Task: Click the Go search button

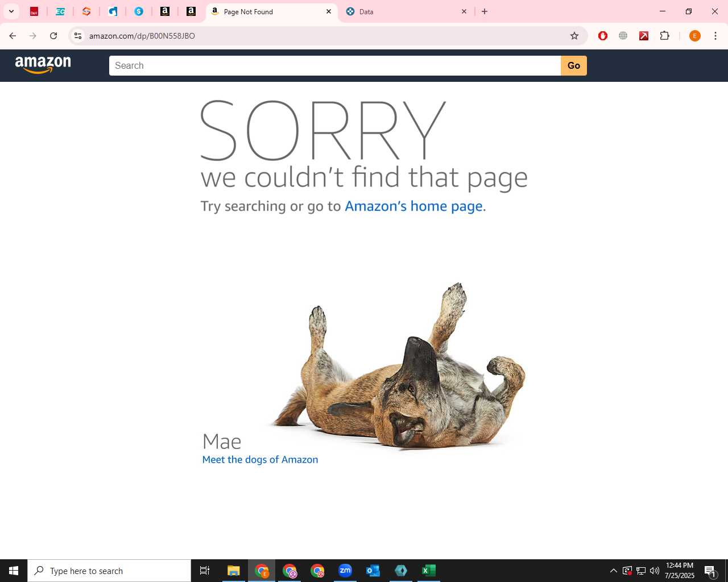Action: [574, 65]
